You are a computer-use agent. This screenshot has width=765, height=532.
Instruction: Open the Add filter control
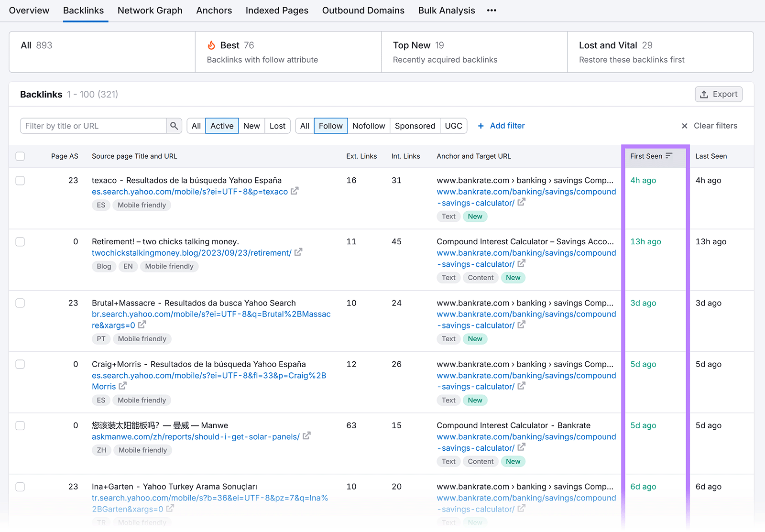[501, 126]
